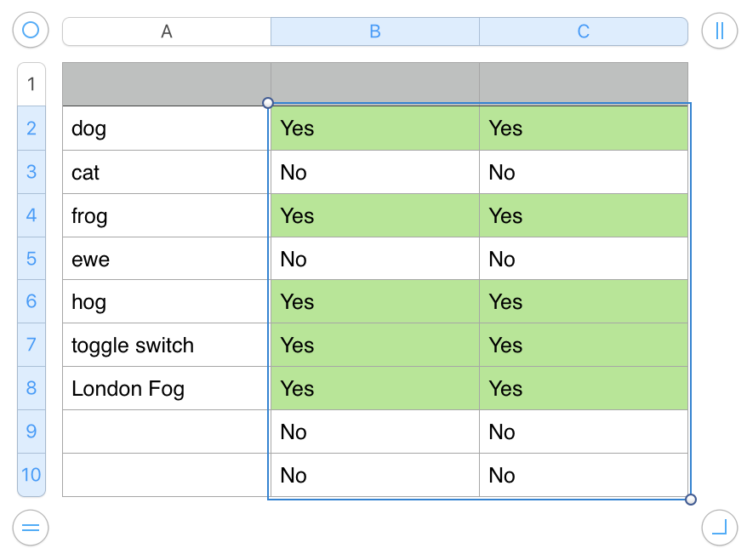This screenshot has height=560, width=747.
Task: Click the top-left selection handle dot
Action: click(268, 103)
